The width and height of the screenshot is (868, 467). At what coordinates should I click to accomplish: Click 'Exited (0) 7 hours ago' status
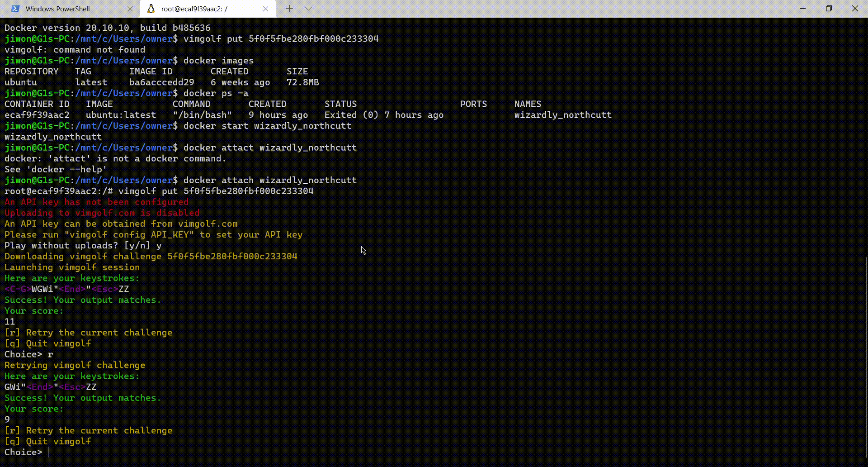pos(384,114)
